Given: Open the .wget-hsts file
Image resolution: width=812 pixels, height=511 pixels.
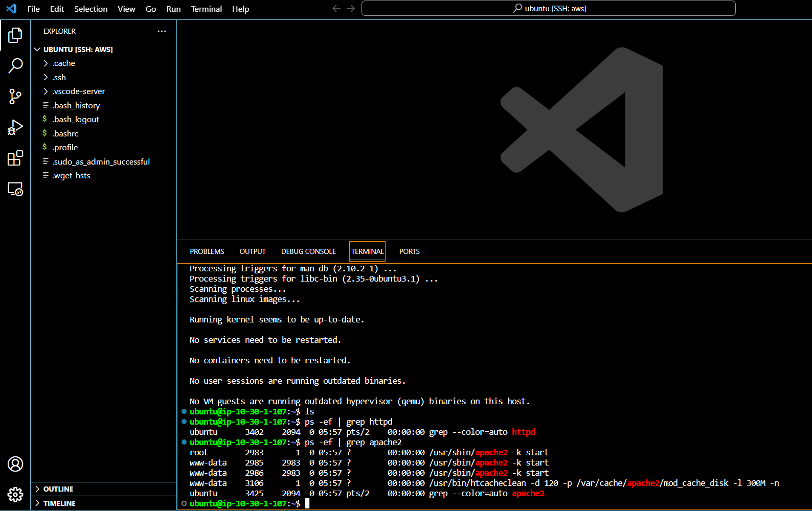Looking at the screenshot, I should (71, 175).
